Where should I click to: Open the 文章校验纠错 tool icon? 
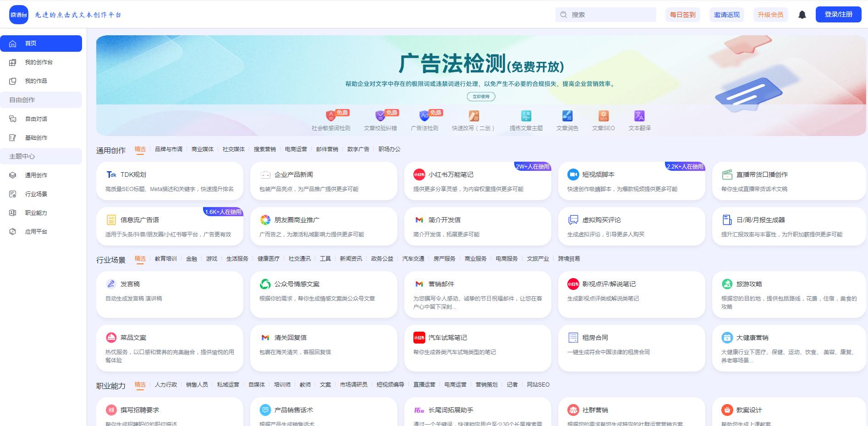[x=380, y=115]
